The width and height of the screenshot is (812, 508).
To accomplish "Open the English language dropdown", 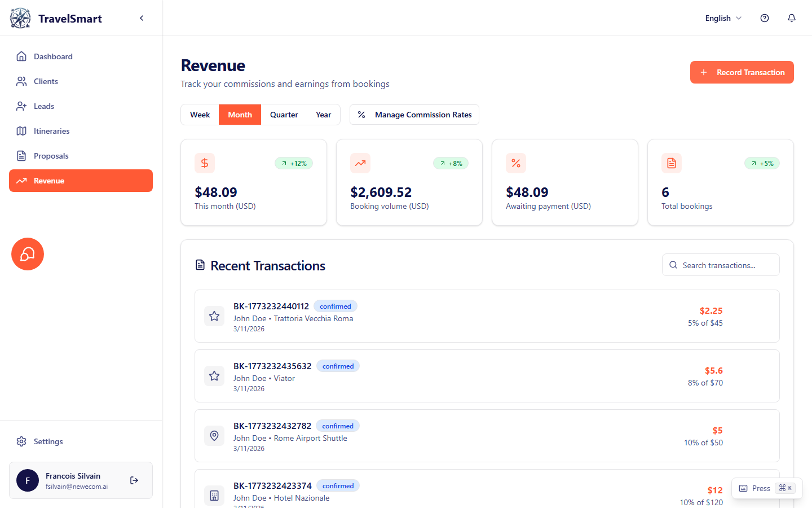I will point(722,18).
